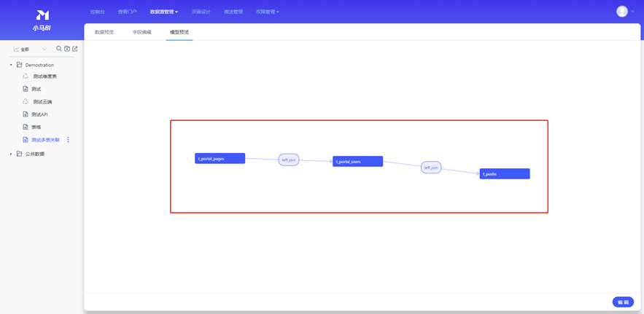Viewport: 644px width, 314px height.
Task: Go to 页面设计 in top navigation
Action: click(x=201, y=12)
